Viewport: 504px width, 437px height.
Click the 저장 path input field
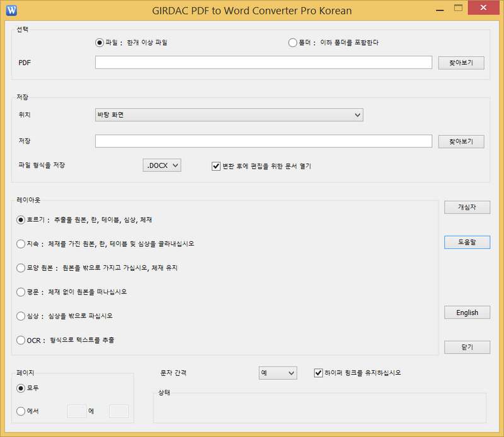[263, 141]
